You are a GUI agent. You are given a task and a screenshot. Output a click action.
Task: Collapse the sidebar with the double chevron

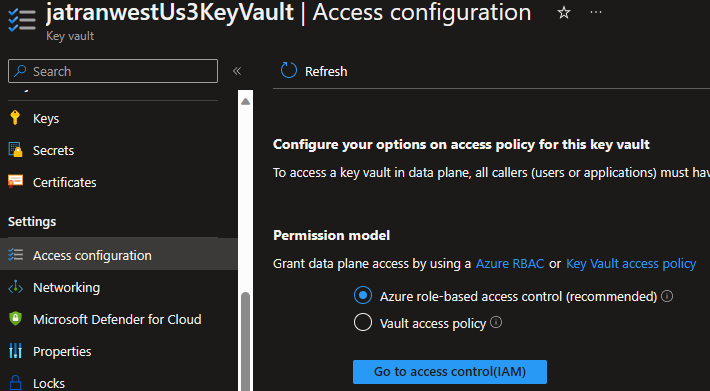(x=237, y=71)
